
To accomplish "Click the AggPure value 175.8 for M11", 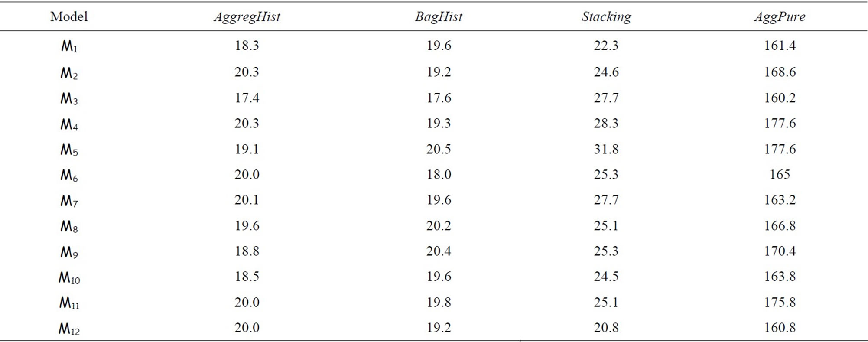I will 780,302.
